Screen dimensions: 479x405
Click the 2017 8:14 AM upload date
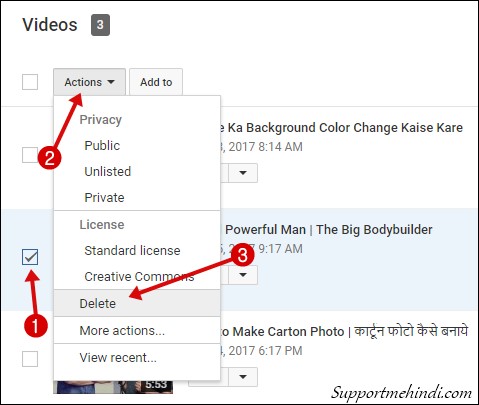click(261, 147)
